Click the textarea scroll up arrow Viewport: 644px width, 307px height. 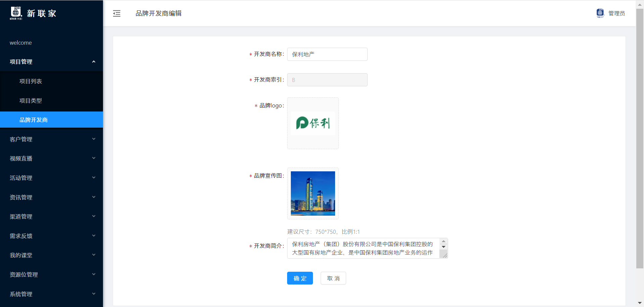point(443,242)
